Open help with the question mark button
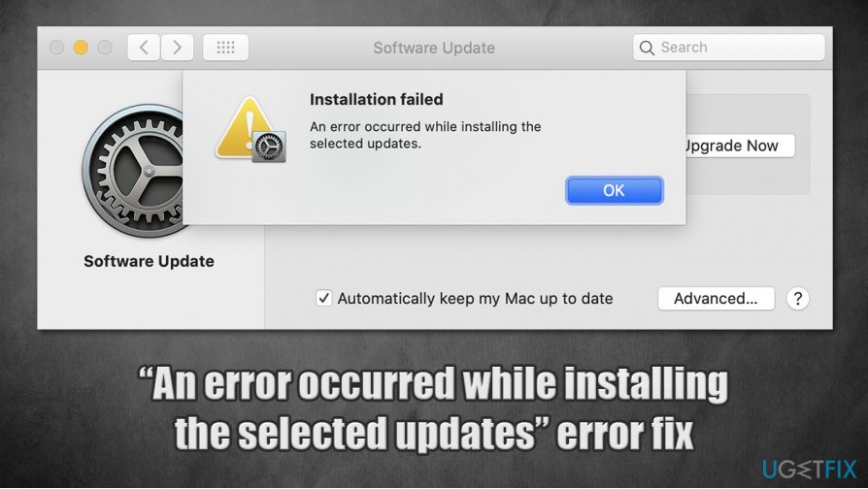868x489 pixels. 797,299
